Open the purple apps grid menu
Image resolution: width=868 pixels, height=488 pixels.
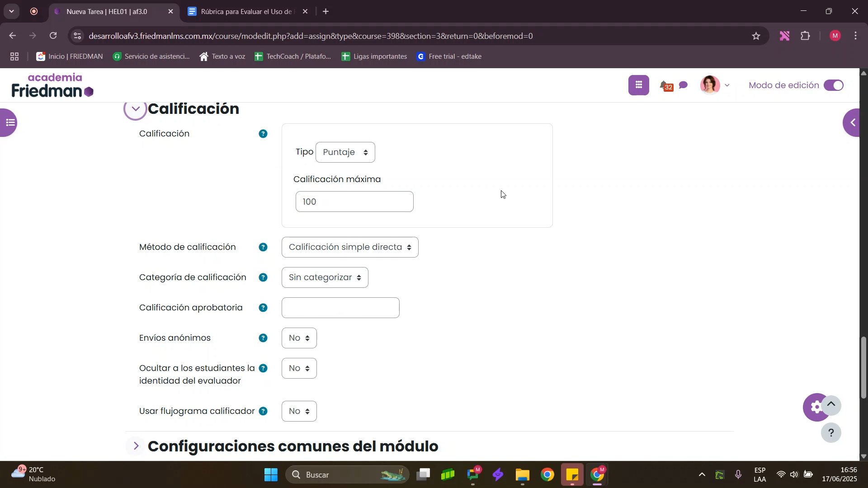coord(638,85)
